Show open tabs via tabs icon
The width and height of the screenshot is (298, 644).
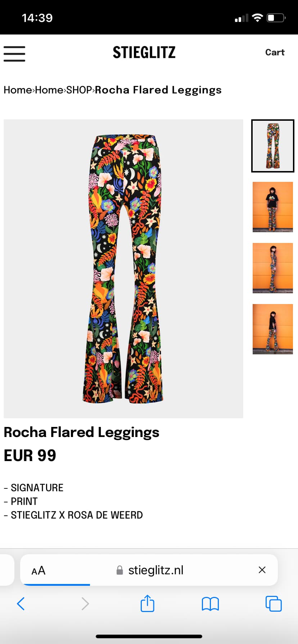[274, 603]
